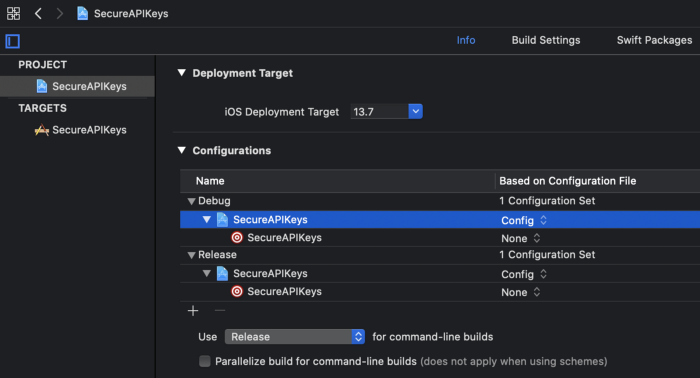Click the project file icon in Debug row
Image resolution: width=700 pixels, height=378 pixels.
tap(222, 220)
